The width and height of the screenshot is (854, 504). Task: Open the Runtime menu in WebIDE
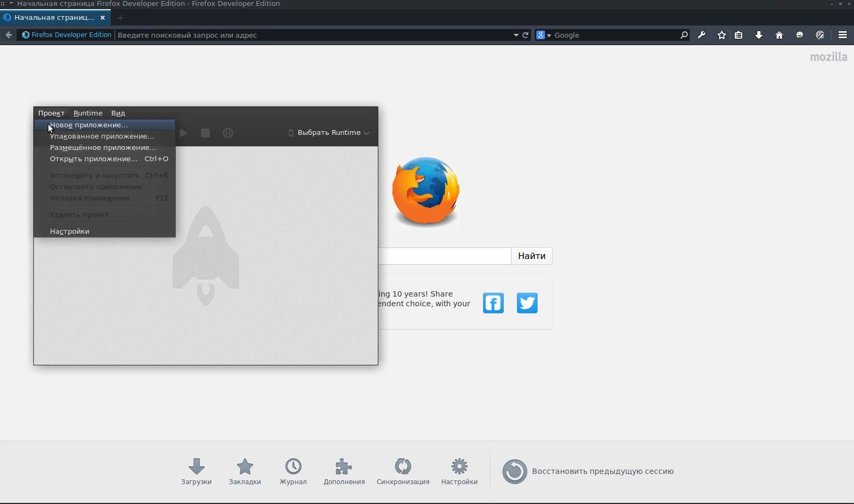[x=88, y=113]
